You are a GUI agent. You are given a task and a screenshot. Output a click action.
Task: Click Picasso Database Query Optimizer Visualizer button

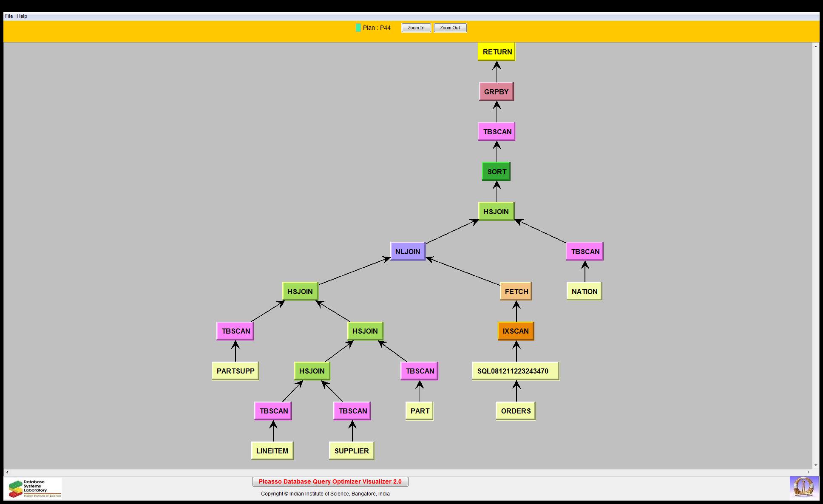(330, 481)
